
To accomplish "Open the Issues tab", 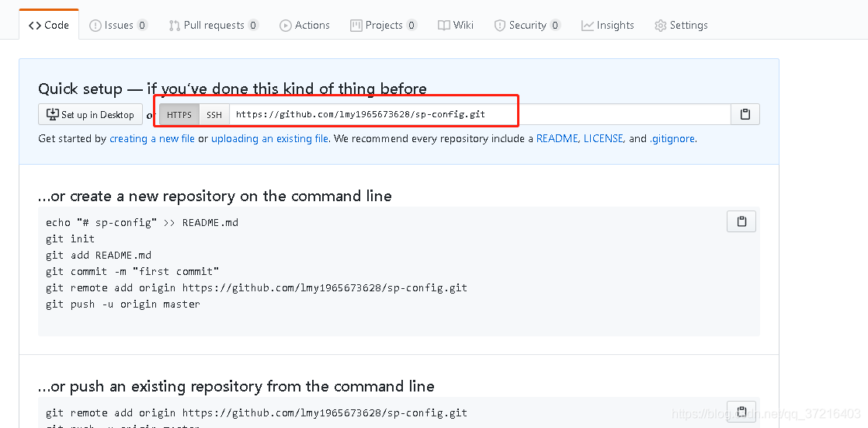I will [119, 25].
